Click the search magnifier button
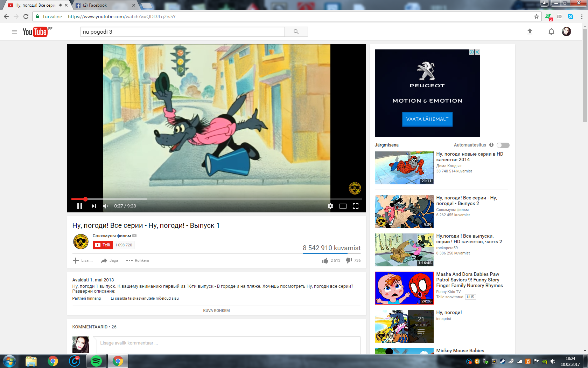The image size is (588, 368). [x=296, y=32]
